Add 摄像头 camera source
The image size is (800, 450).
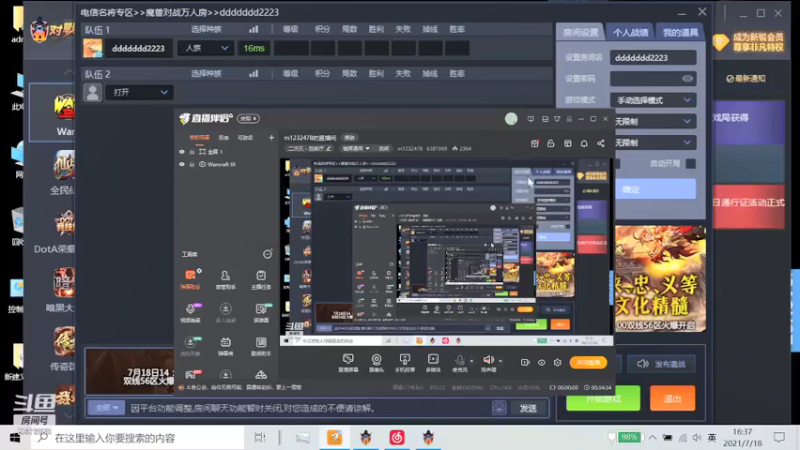pyautogui.click(x=377, y=363)
